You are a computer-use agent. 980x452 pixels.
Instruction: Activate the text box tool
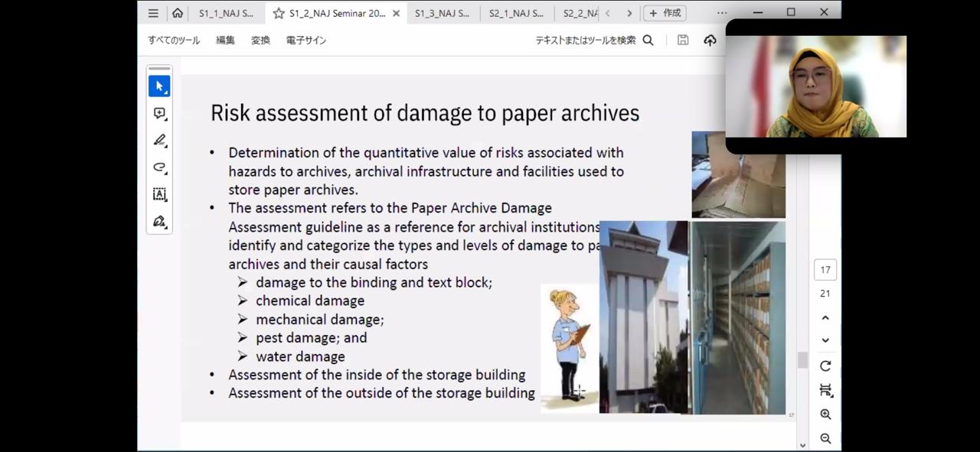coord(159,194)
